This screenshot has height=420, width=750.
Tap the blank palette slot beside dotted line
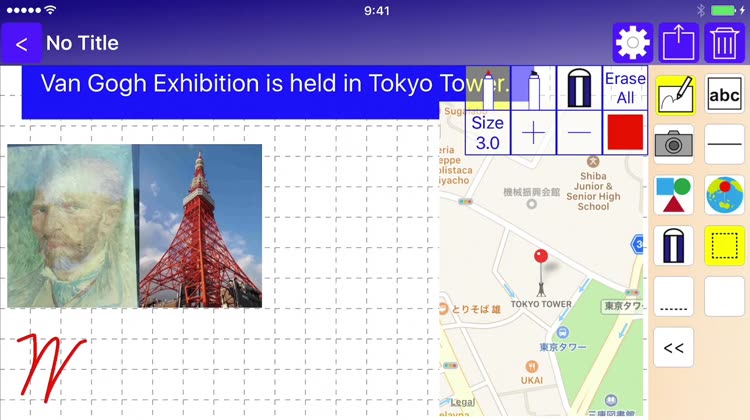724,297
